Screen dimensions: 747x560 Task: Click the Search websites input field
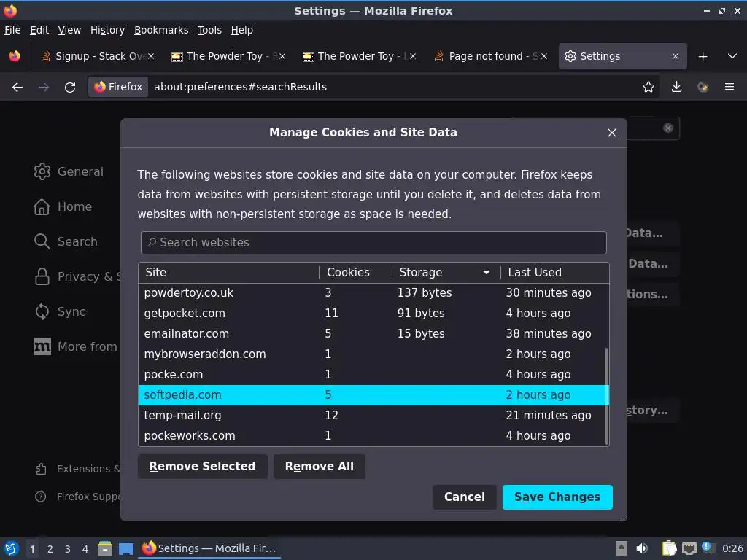(373, 243)
